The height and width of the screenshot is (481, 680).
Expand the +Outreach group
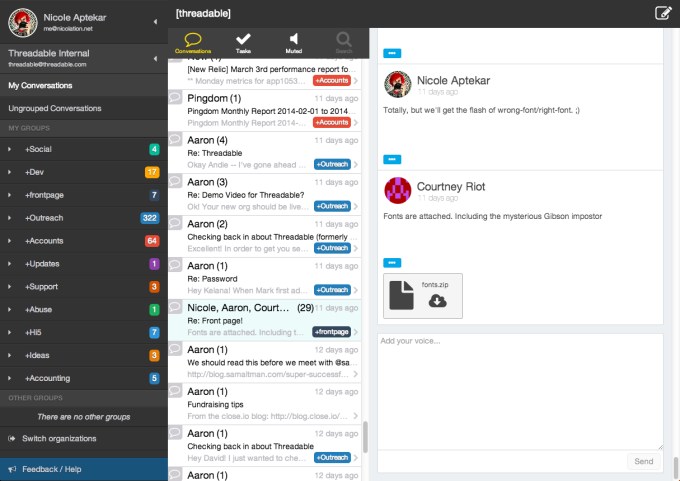tap(10, 218)
